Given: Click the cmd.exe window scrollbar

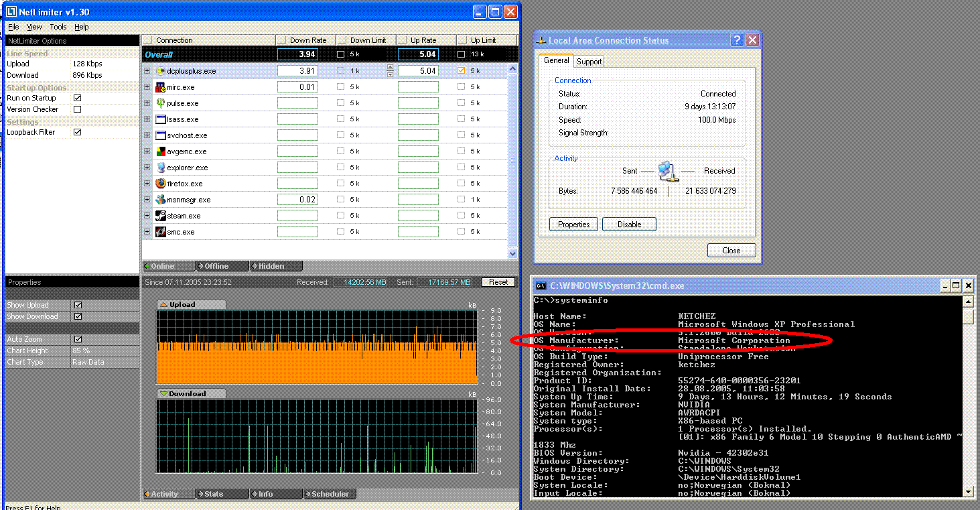Looking at the screenshot, I should coord(967,395).
